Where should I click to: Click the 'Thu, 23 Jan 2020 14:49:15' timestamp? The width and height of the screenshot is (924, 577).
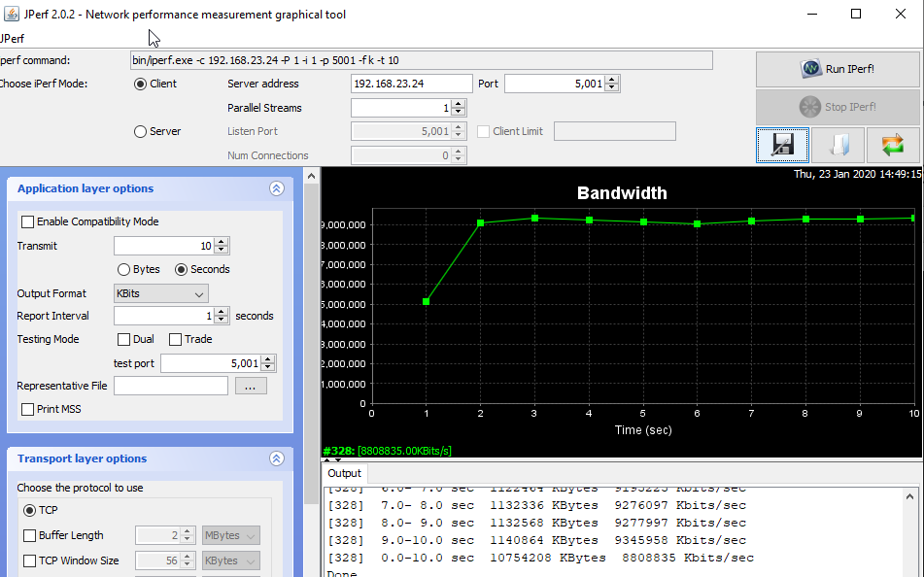(857, 174)
